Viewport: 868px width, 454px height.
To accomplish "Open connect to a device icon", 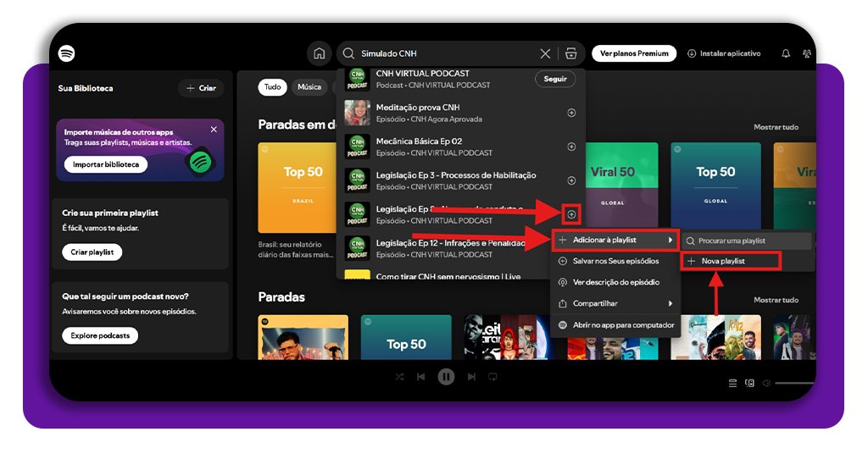I will point(749,383).
